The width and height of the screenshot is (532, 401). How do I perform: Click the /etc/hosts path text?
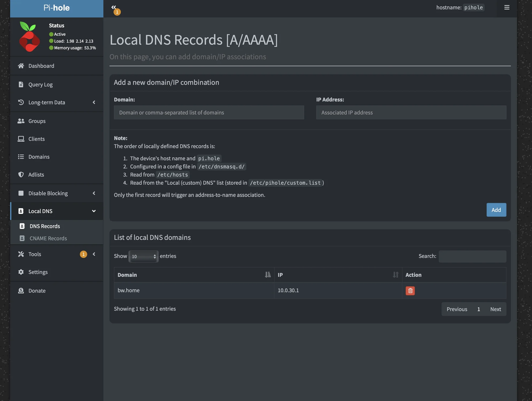(x=172, y=175)
